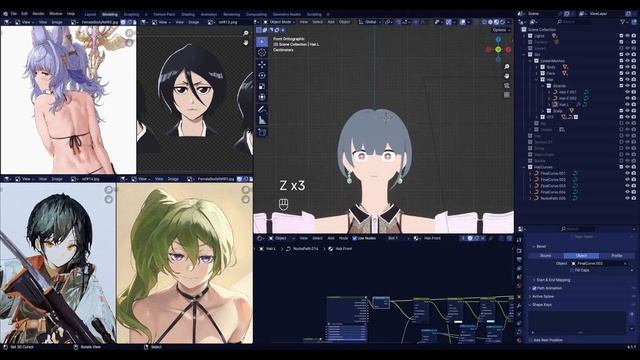Screen dimensions: 640x360
Task: Select Hair.F.001 in the outliner
Action: point(567,92)
